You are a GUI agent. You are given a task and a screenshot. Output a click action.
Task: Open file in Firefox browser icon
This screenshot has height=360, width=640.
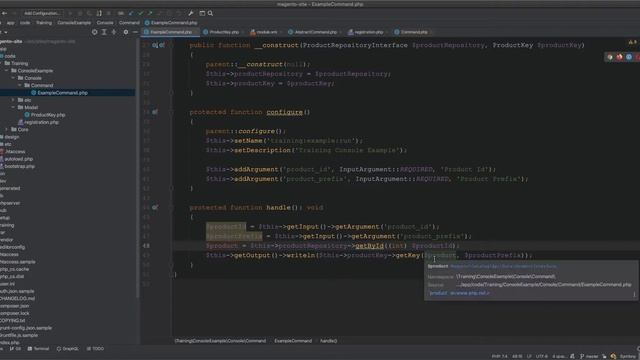coord(619,57)
